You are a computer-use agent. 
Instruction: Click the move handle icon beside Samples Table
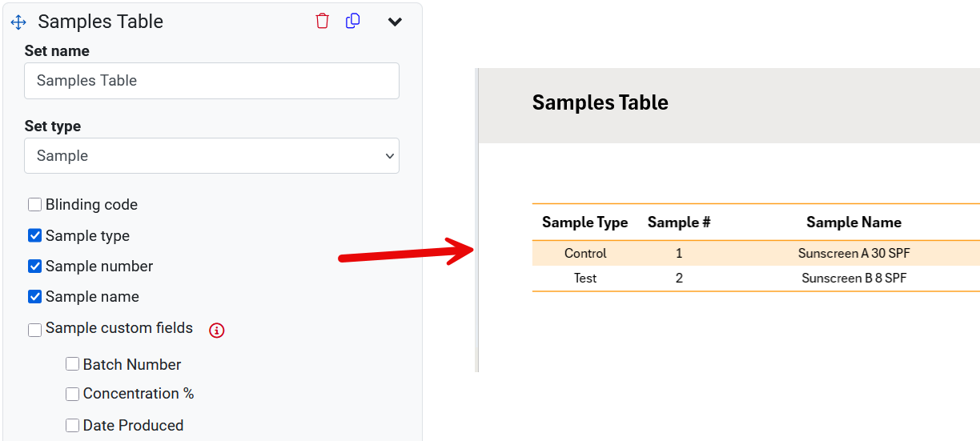(x=18, y=22)
